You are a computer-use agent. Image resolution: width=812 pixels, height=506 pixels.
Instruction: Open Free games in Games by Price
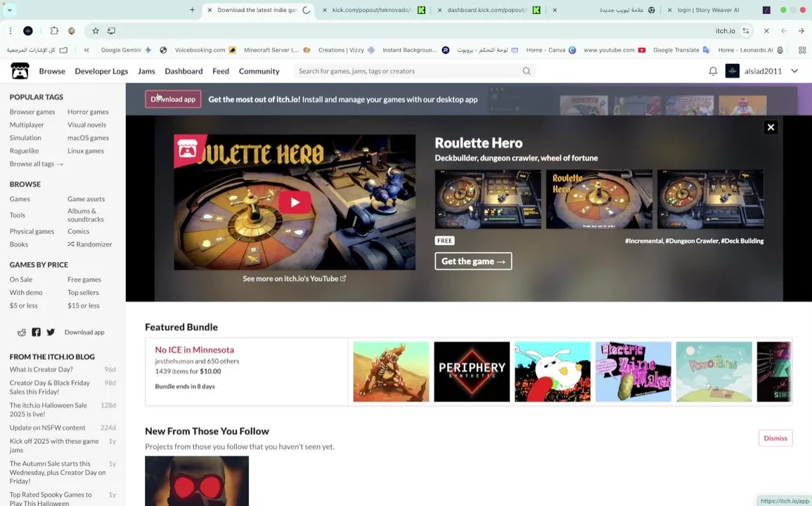[x=84, y=280]
